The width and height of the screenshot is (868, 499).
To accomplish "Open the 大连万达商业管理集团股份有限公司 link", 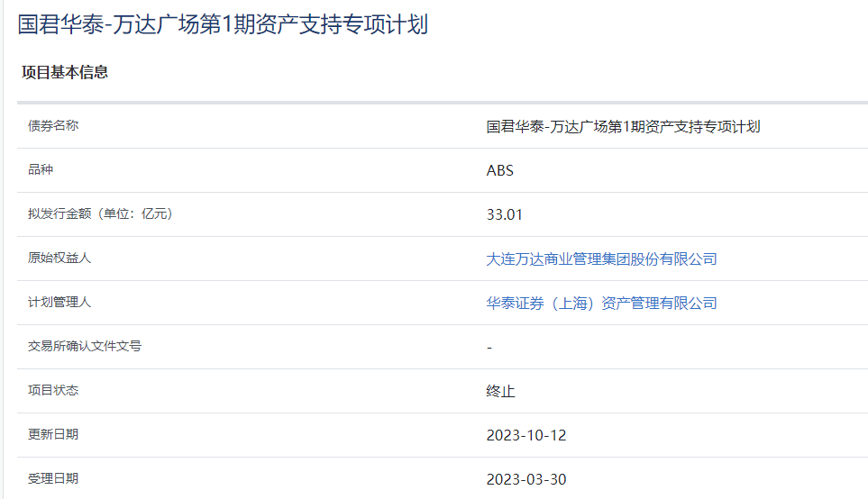I will 601,259.
